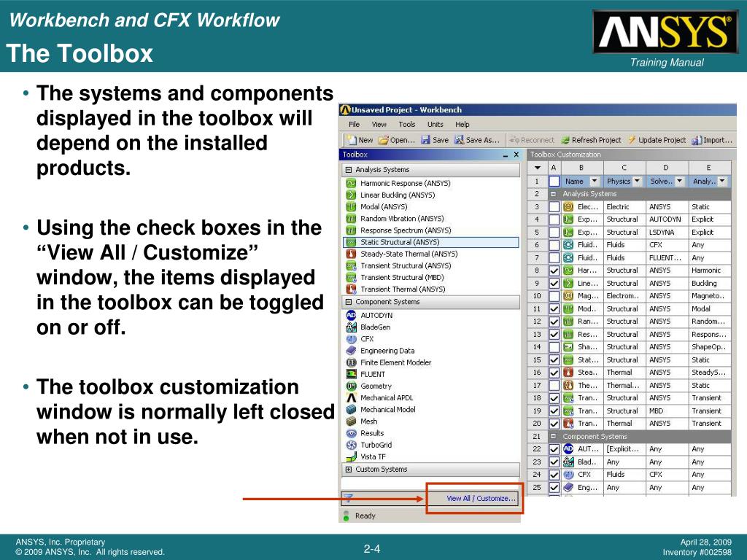The width and height of the screenshot is (747, 560).
Task: Click the Update Project lightning icon
Action: [632, 140]
